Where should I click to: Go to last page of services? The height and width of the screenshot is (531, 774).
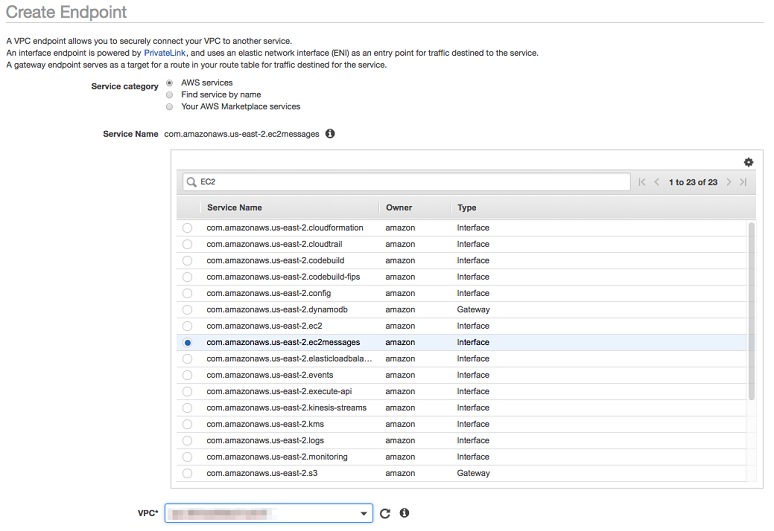click(743, 182)
